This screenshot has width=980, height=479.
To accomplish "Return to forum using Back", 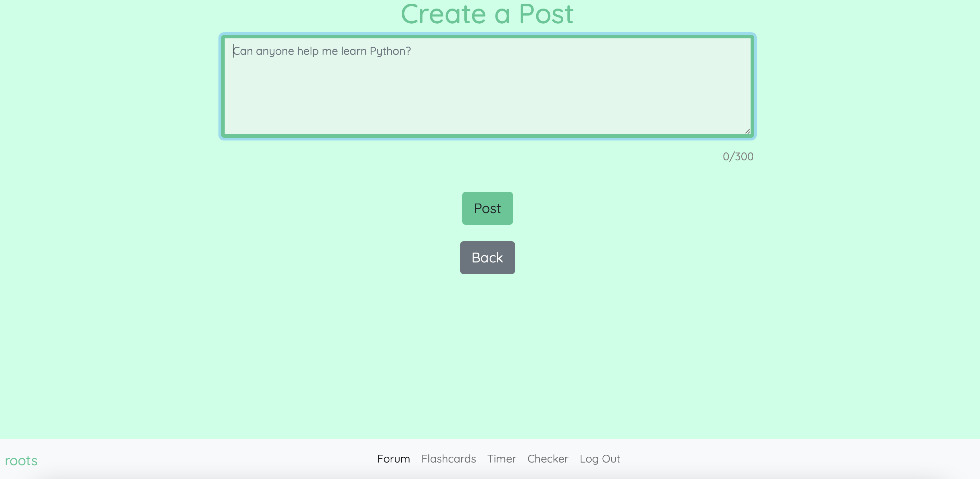I will 487,258.
